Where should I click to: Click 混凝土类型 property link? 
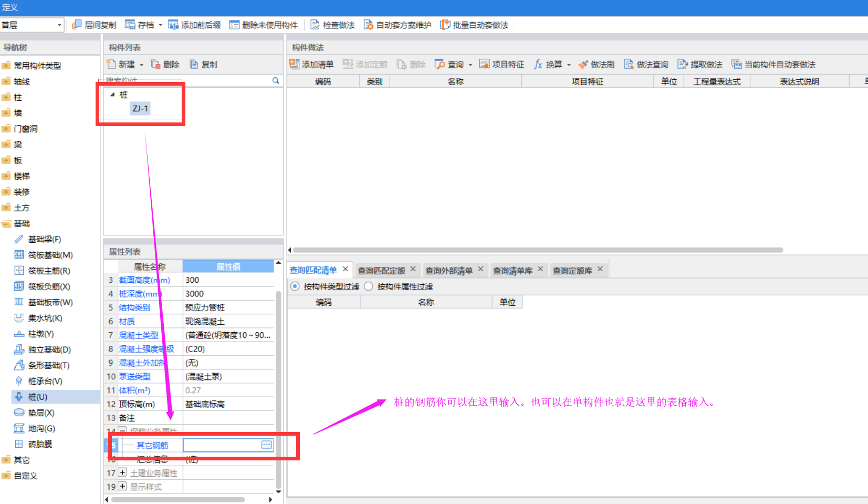(x=139, y=335)
